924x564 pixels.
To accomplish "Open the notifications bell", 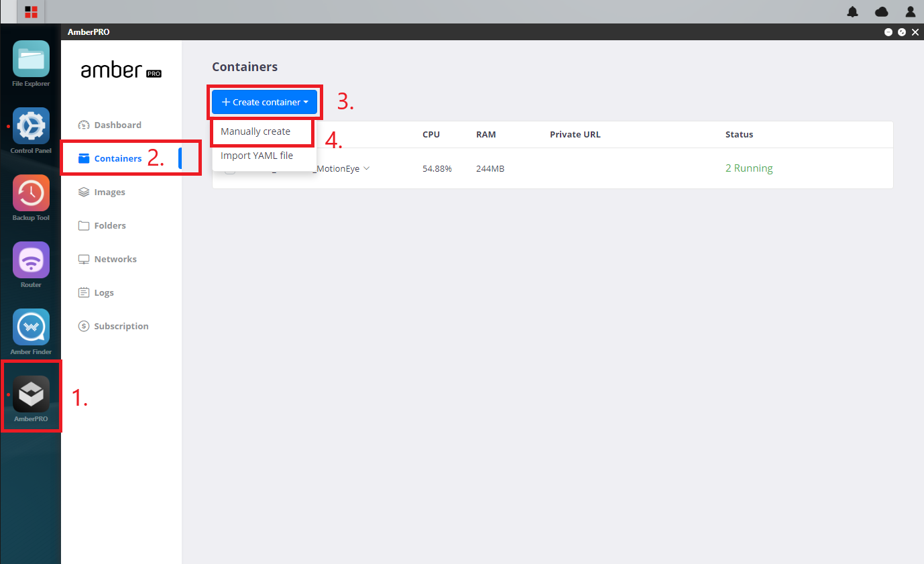I will 853,11.
